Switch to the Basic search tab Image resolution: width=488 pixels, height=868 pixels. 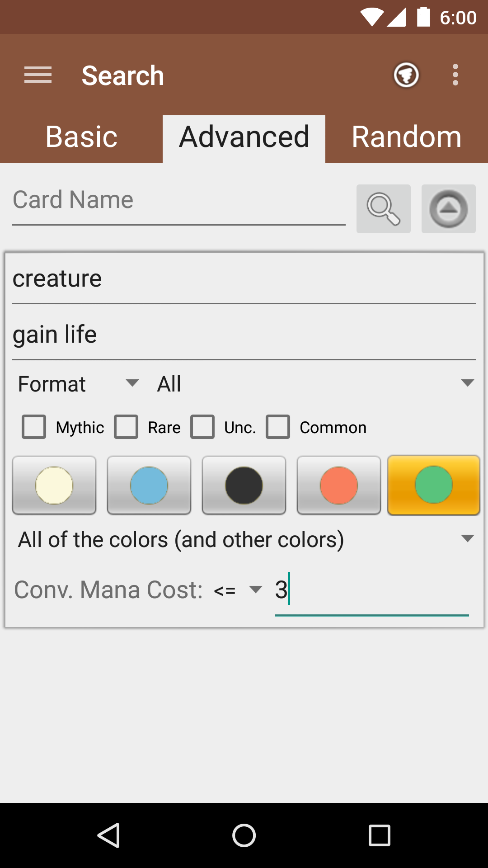[81, 137]
